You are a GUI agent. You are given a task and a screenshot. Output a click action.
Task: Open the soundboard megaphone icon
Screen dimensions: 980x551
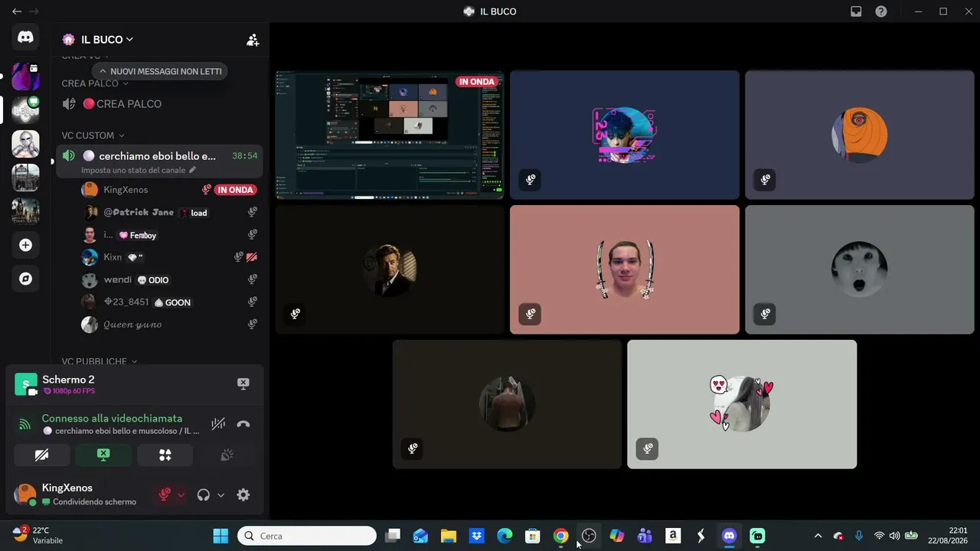pos(227,455)
